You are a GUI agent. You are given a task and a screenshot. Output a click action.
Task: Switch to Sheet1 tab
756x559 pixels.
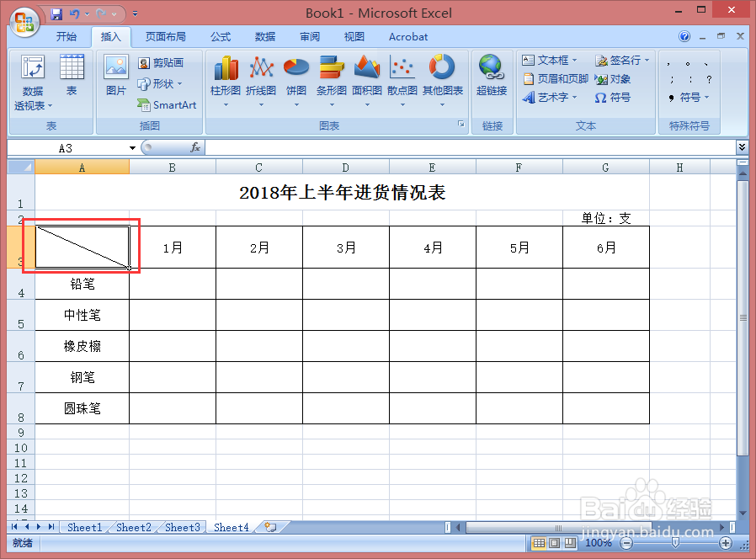coord(85,528)
